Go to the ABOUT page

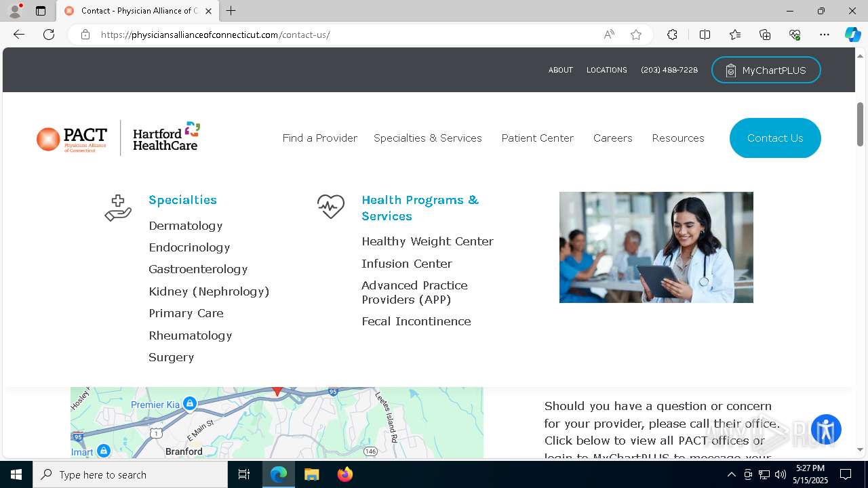pyautogui.click(x=561, y=70)
